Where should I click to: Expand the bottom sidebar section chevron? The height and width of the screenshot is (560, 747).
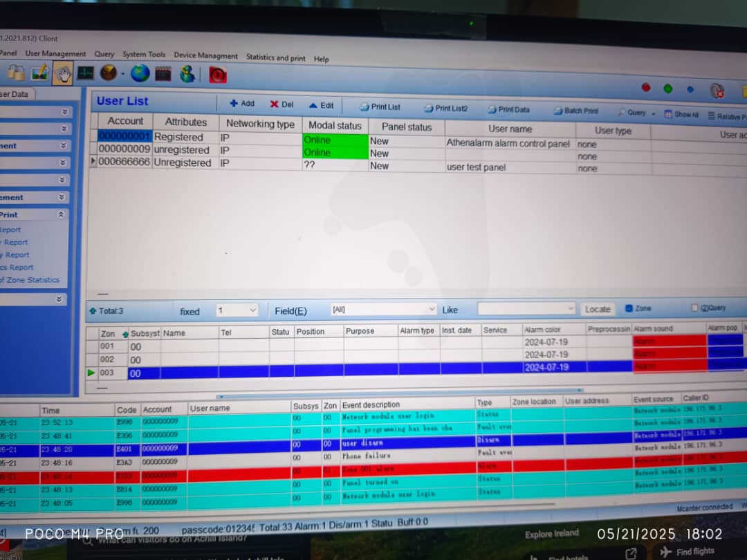pyautogui.click(x=59, y=299)
